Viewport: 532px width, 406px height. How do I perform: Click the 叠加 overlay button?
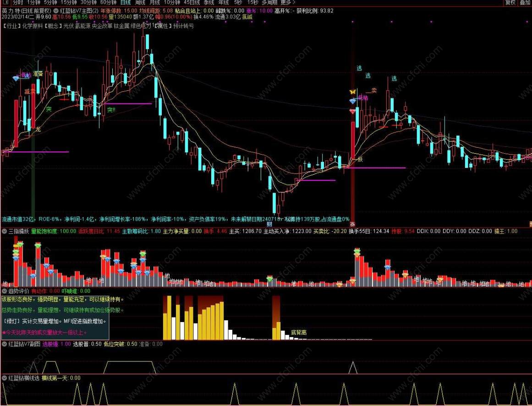point(525,2)
